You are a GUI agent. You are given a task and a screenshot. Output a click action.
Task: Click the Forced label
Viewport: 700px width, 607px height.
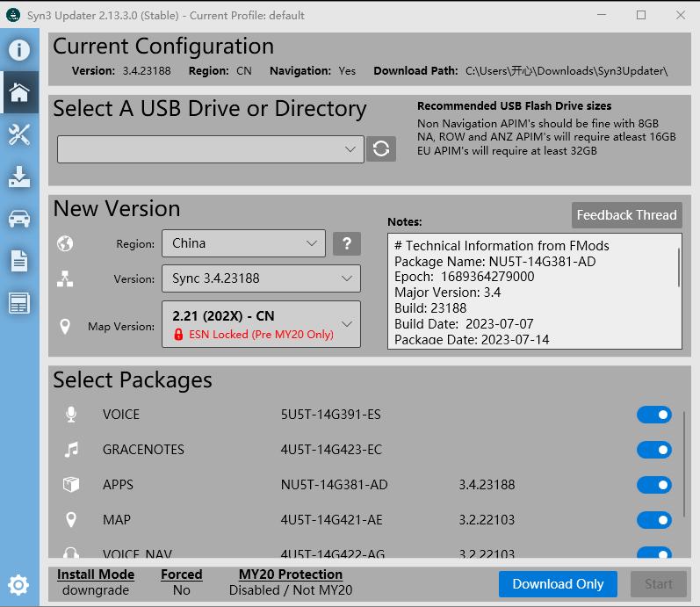[182, 574]
